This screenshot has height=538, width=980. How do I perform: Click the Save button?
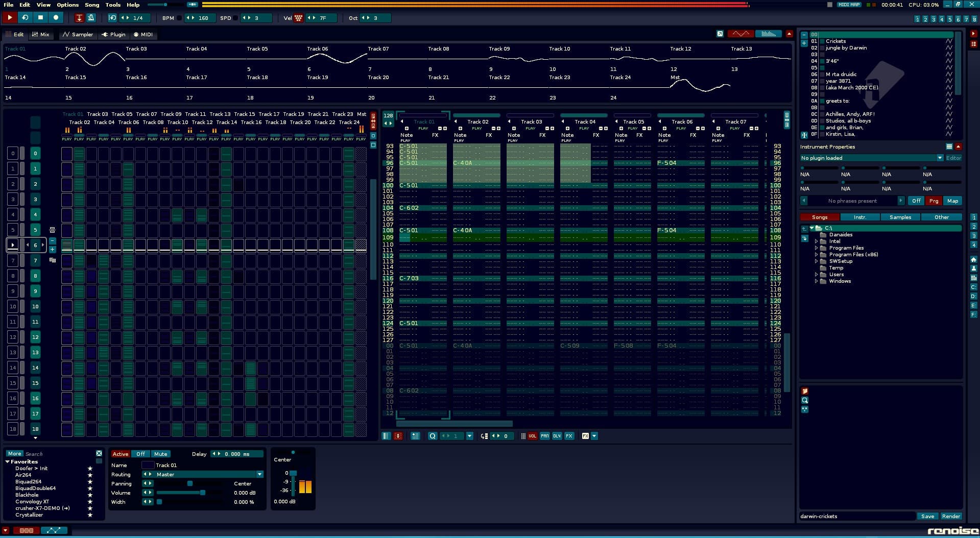927,516
